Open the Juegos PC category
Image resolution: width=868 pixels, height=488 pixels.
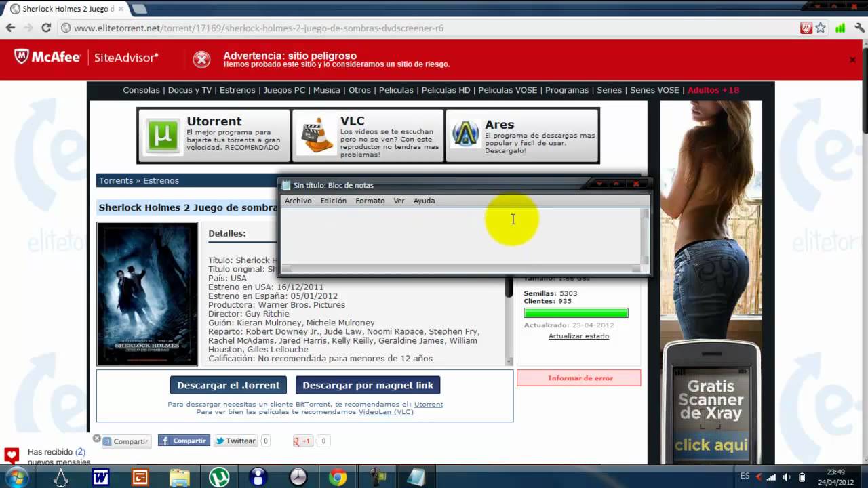coord(284,90)
